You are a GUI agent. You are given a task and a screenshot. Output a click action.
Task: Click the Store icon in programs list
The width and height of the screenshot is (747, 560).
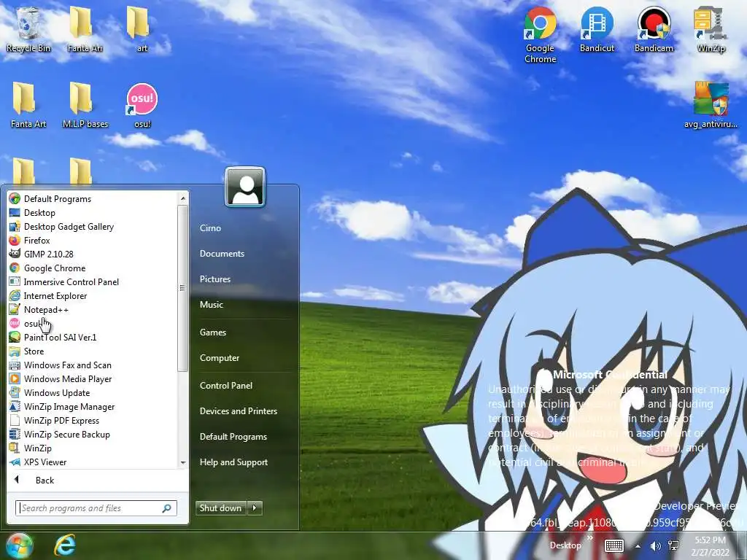point(15,351)
